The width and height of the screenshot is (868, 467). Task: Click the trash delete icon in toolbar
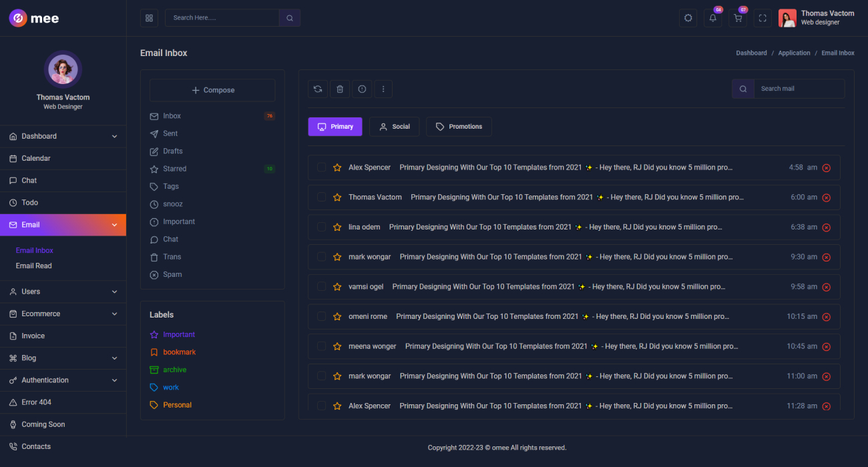(340, 89)
